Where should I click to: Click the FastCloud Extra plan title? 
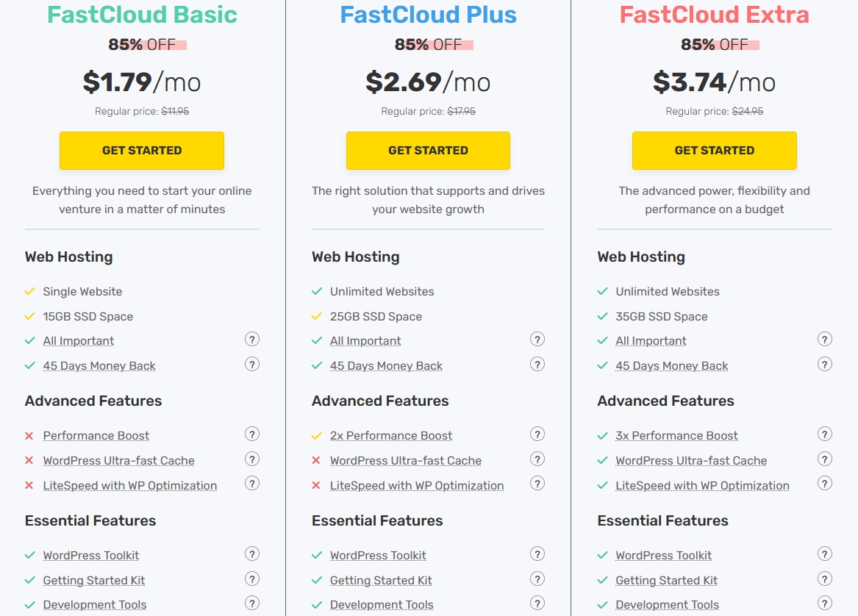(714, 15)
